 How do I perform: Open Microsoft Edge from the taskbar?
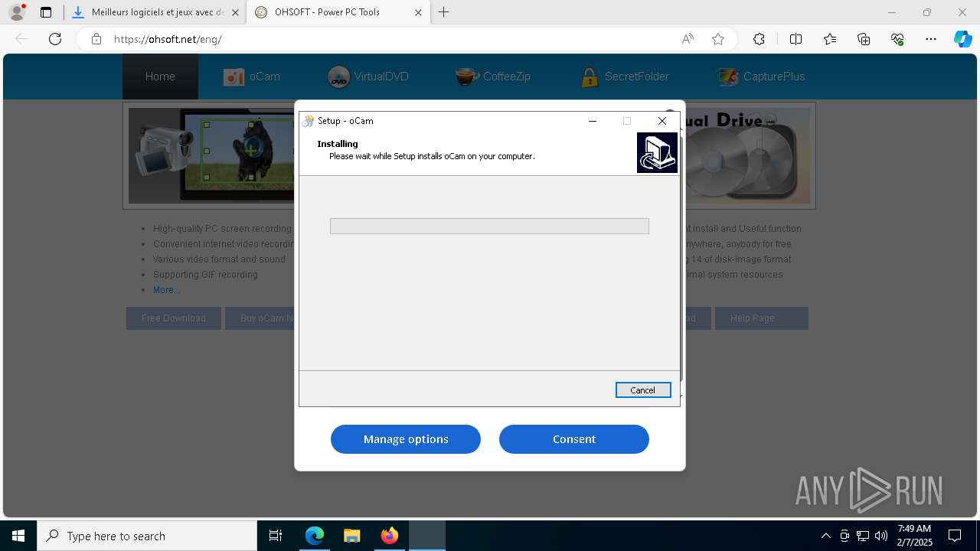pos(315,536)
